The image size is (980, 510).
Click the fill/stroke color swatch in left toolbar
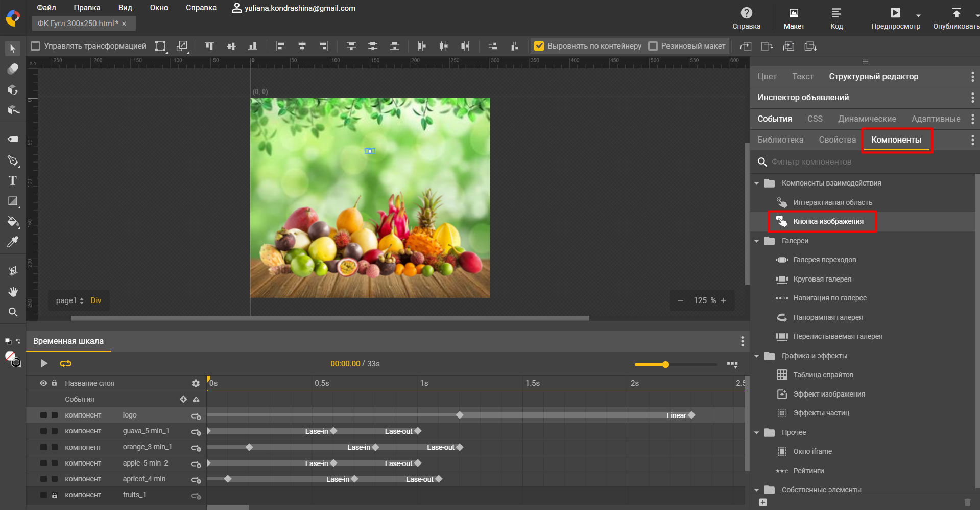12,358
